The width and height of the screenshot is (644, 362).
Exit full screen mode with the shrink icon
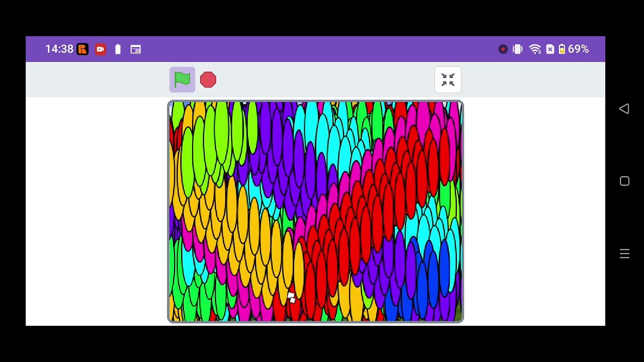[448, 79]
